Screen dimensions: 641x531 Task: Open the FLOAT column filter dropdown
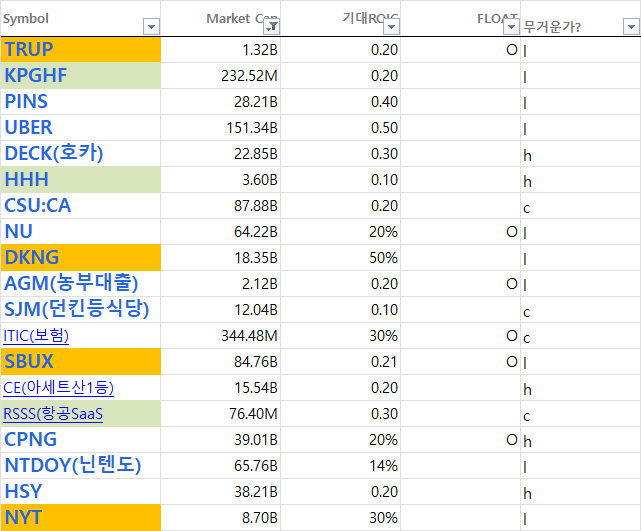(511, 27)
